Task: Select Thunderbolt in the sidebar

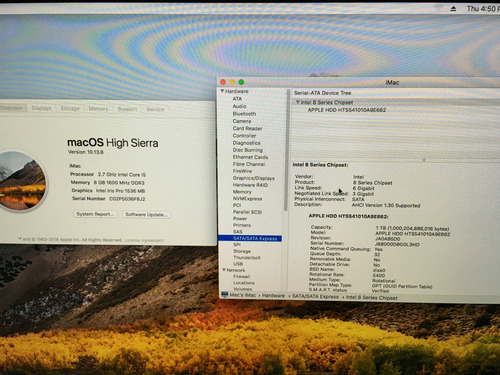Action: (x=247, y=258)
